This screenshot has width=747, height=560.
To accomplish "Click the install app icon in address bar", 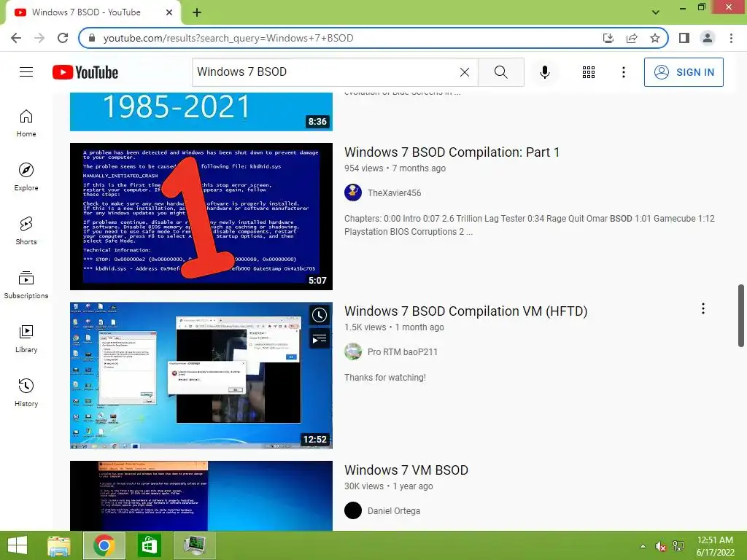I will [x=608, y=38].
